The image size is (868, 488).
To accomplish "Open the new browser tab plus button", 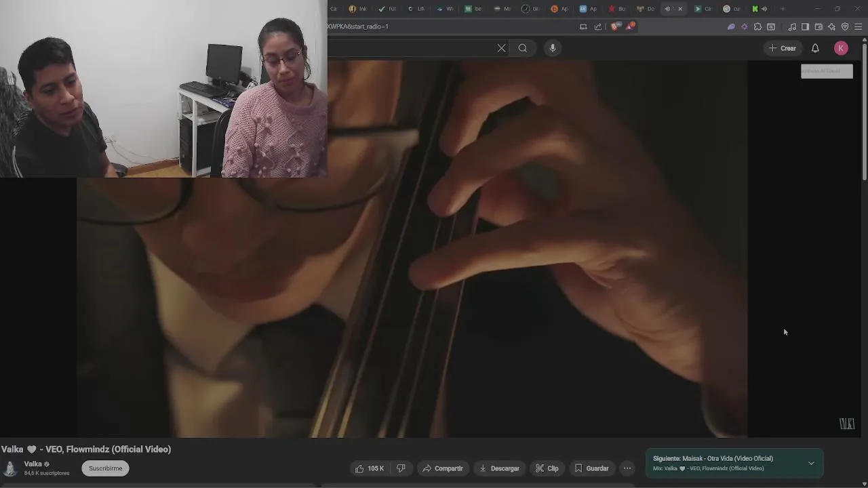I will tap(783, 9).
